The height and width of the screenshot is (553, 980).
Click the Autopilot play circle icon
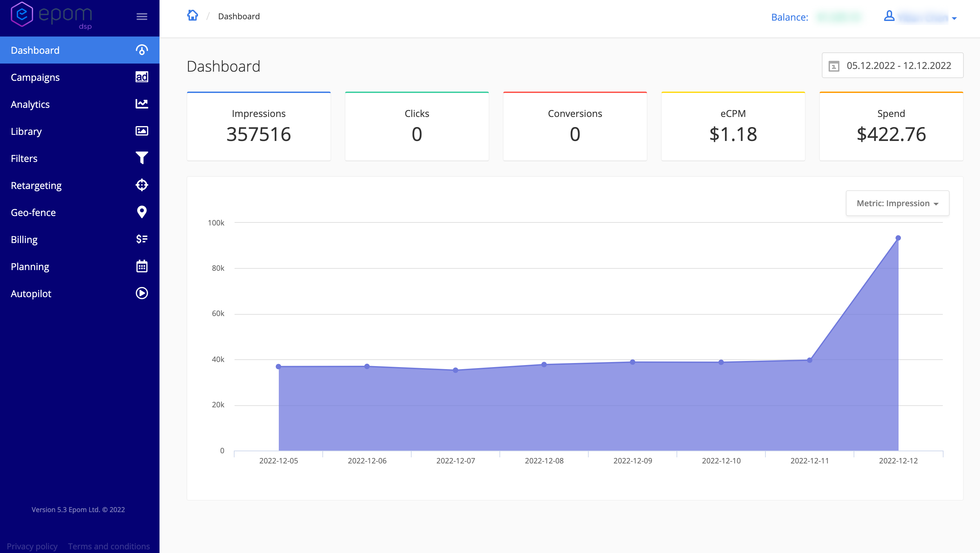point(142,293)
